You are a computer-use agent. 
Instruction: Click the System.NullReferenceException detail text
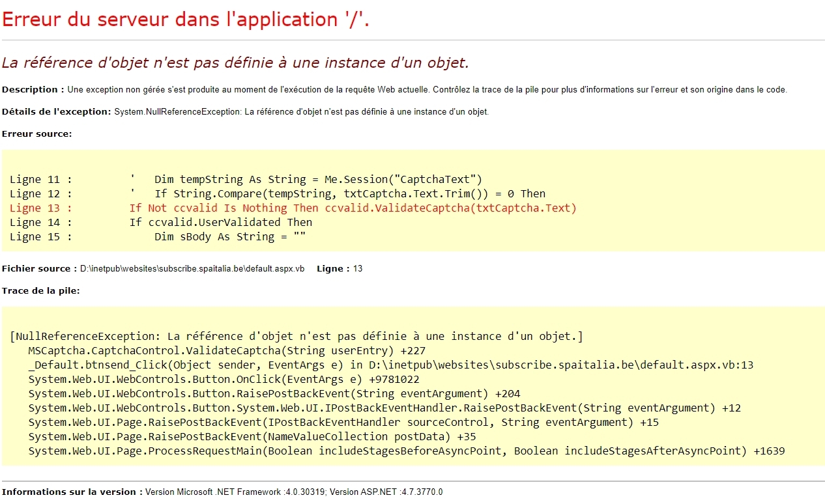(302, 112)
